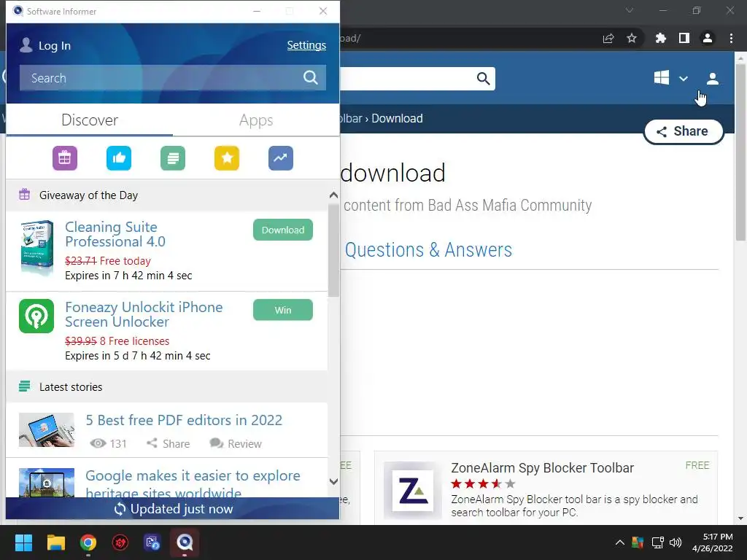Select the yellow star favorites icon
Screen dimensions: 747x560
(x=227, y=158)
